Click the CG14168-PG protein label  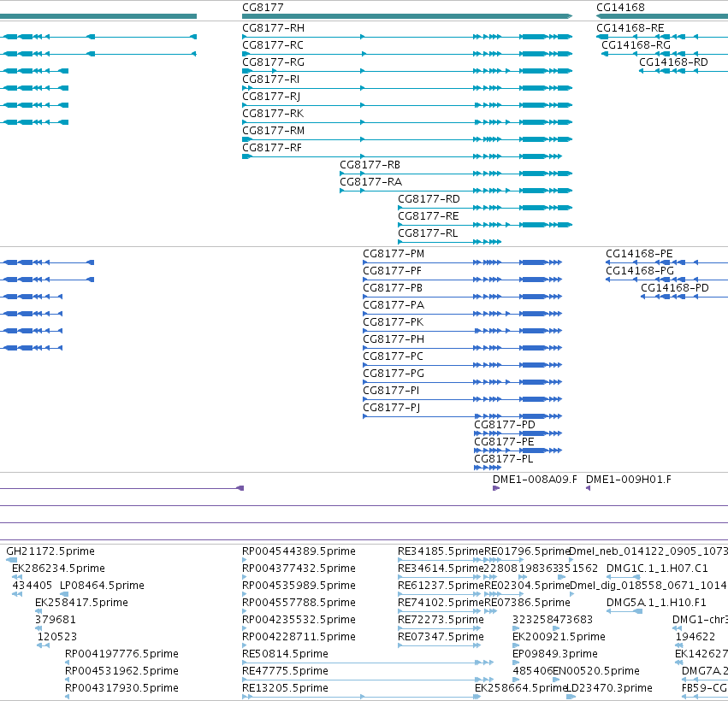click(640, 271)
